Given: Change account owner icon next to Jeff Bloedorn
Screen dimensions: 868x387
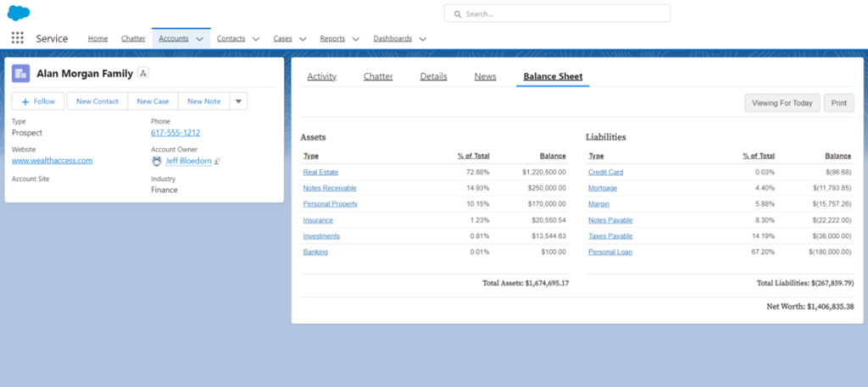Looking at the screenshot, I should (218, 162).
